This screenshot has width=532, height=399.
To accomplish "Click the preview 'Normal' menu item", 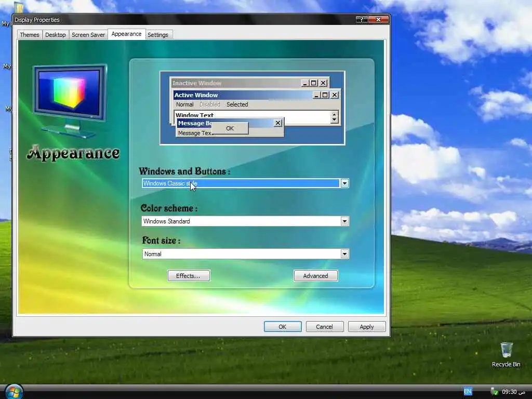I will 184,104.
